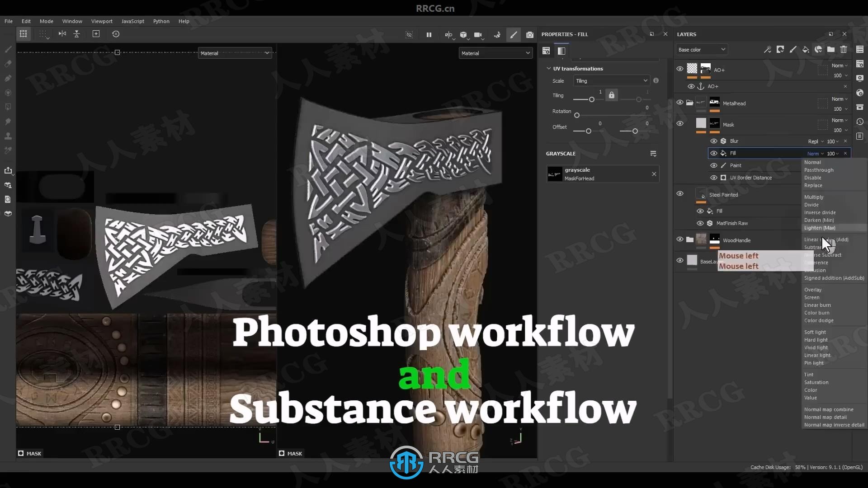Open the Scale Tiling dropdown

[612, 81]
